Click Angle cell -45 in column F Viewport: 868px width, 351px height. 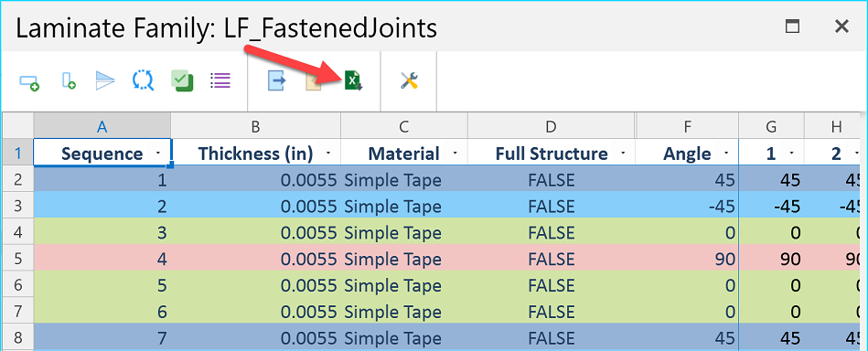tap(687, 206)
